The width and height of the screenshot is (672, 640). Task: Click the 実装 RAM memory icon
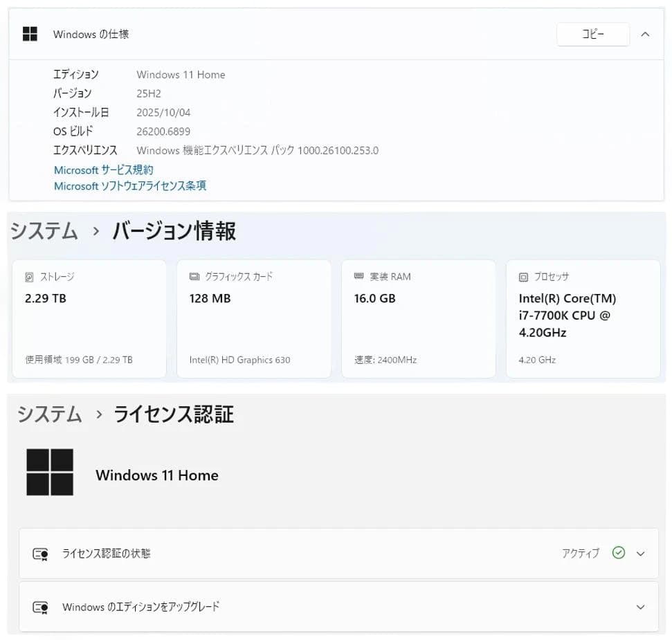tap(358, 277)
